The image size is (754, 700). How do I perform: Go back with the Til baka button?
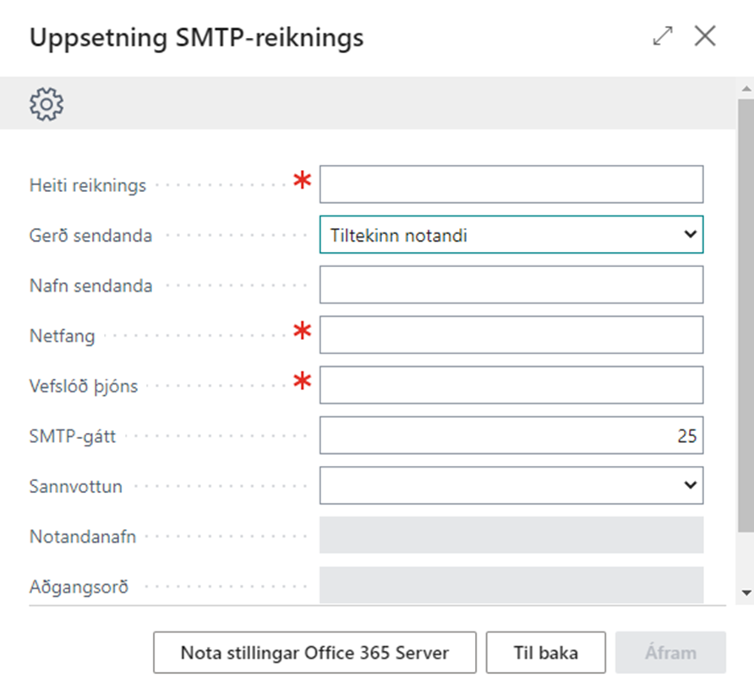coord(545,653)
